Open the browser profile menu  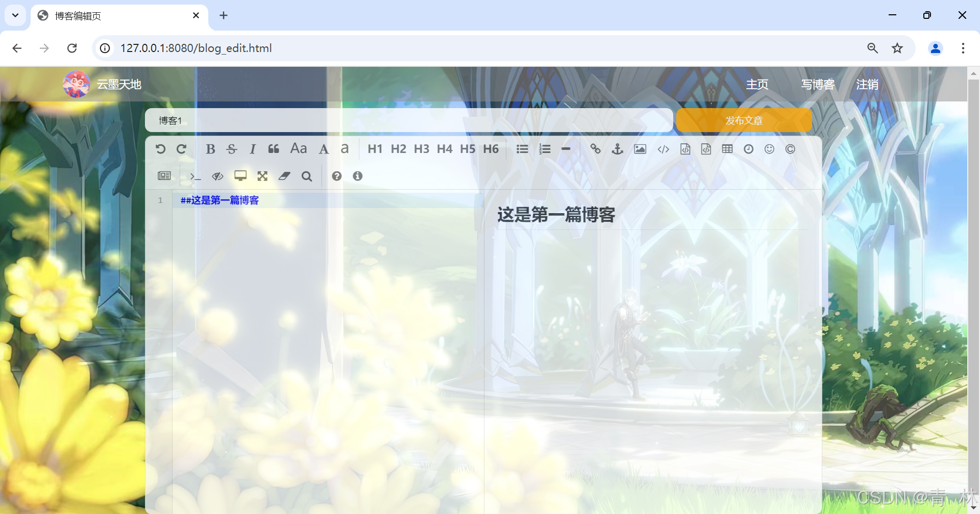(936, 48)
